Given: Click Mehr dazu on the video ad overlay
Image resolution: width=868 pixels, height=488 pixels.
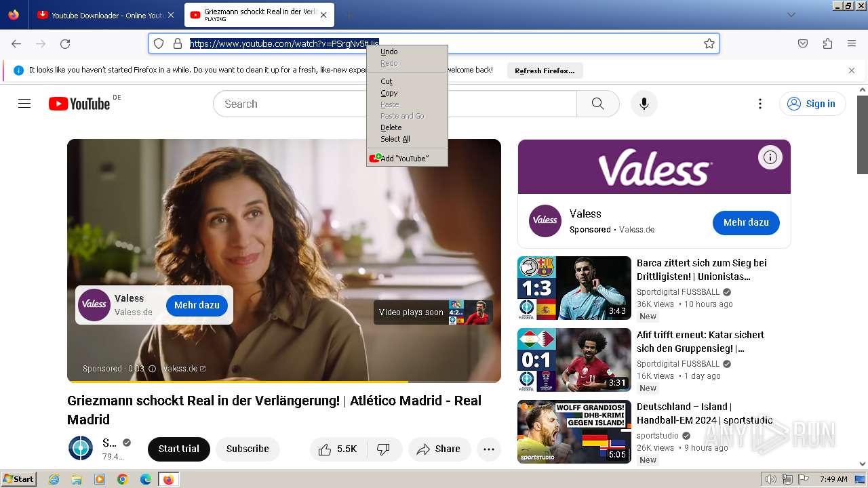Looking at the screenshot, I should point(197,305).
